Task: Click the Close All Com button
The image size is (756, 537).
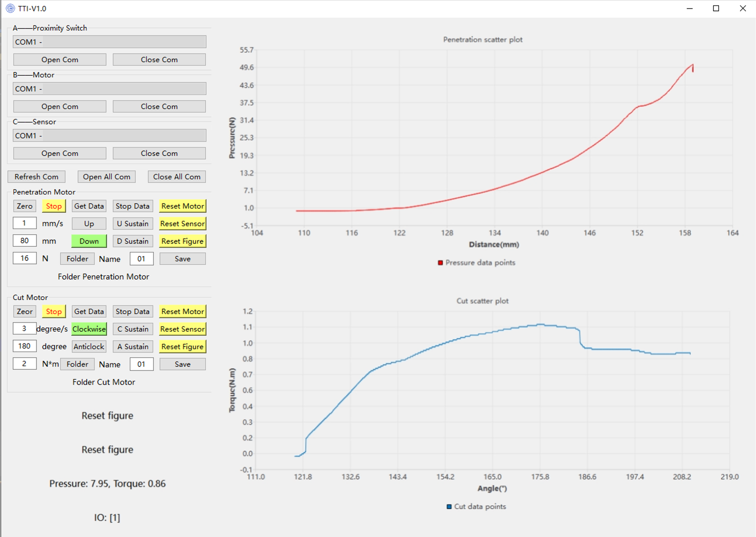Action: pos(177,177)
